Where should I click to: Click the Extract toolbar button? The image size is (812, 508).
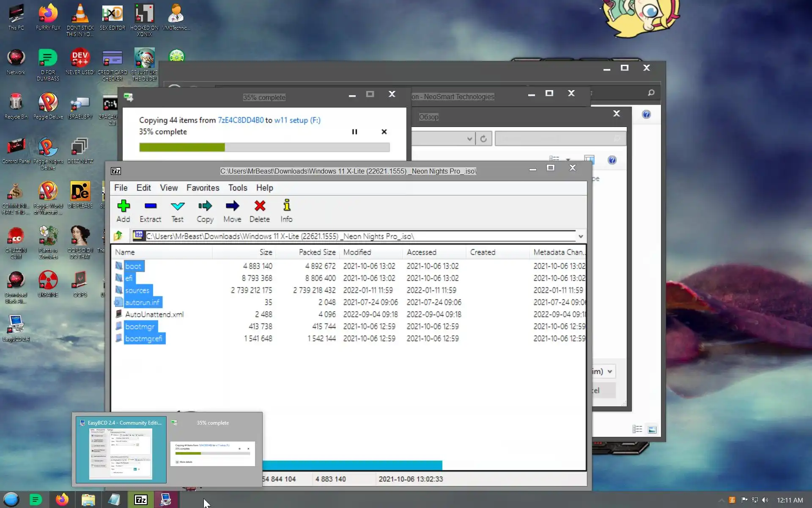[x=150, y=210]
